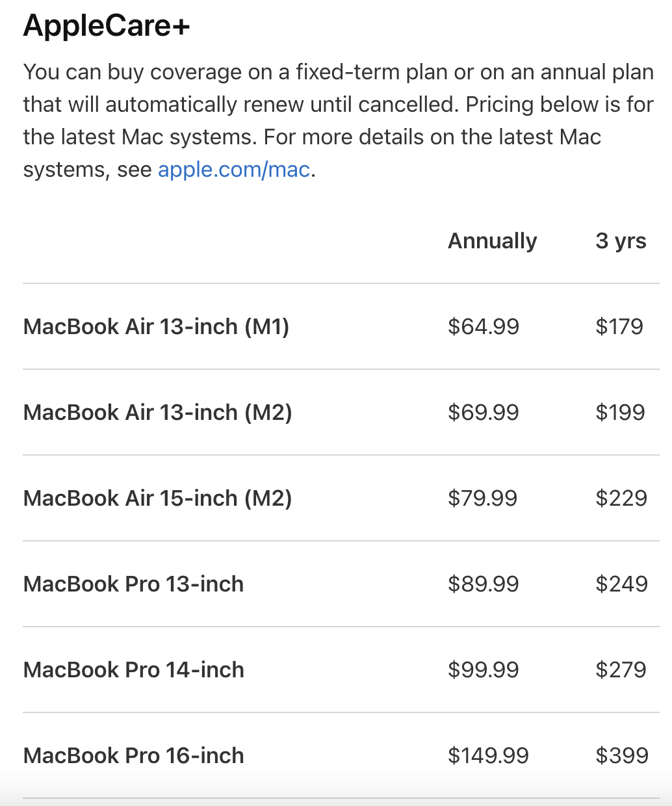The image size is (672, 806).
Task: Click the $179 three-year price
Action: click(x=619, y=326)
